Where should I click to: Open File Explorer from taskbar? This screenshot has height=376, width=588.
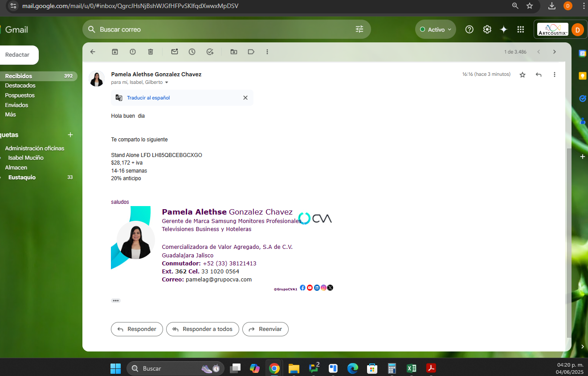click(294, 368)
